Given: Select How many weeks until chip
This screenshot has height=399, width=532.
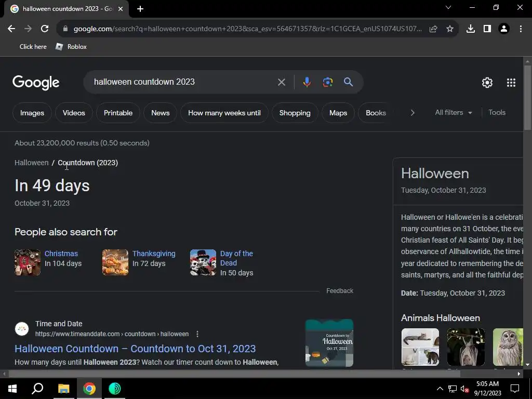Looking at the screenshot, I should tap(224, 113).
